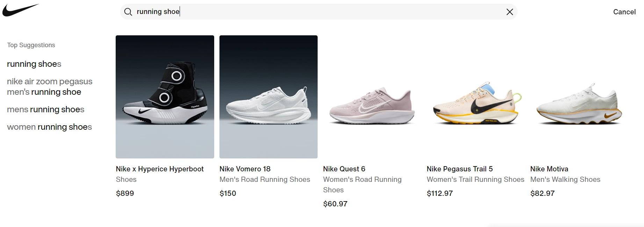Screen dimensions: 644x227
Task: Click the Nike swoosh logo
Action: pos(20,9)
